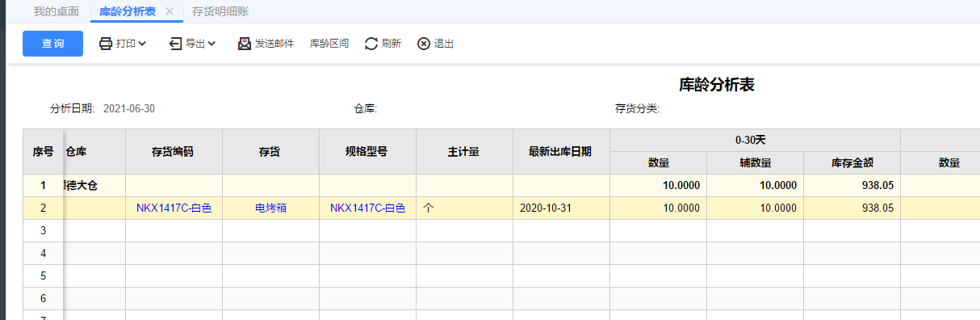Click the 最新出库日期 column header
The height and width of the screenshot is (320, 980).
pyautogui.click(x=561, y=151)
